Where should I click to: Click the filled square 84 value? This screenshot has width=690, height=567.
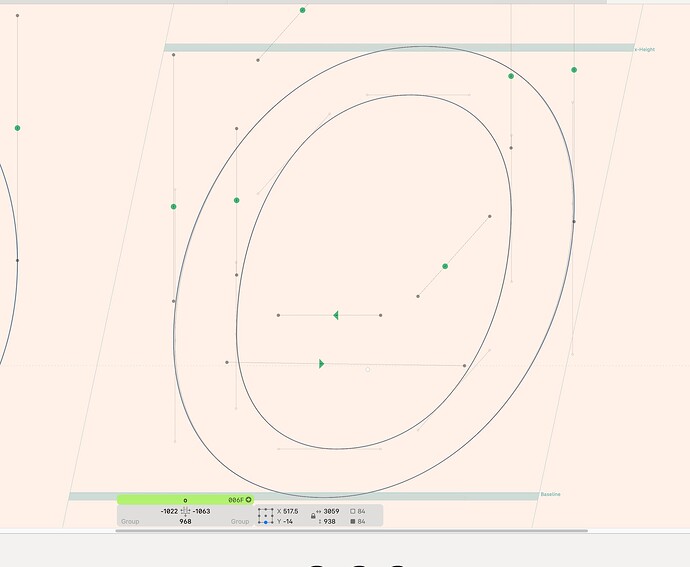click(x=361, y=522)
